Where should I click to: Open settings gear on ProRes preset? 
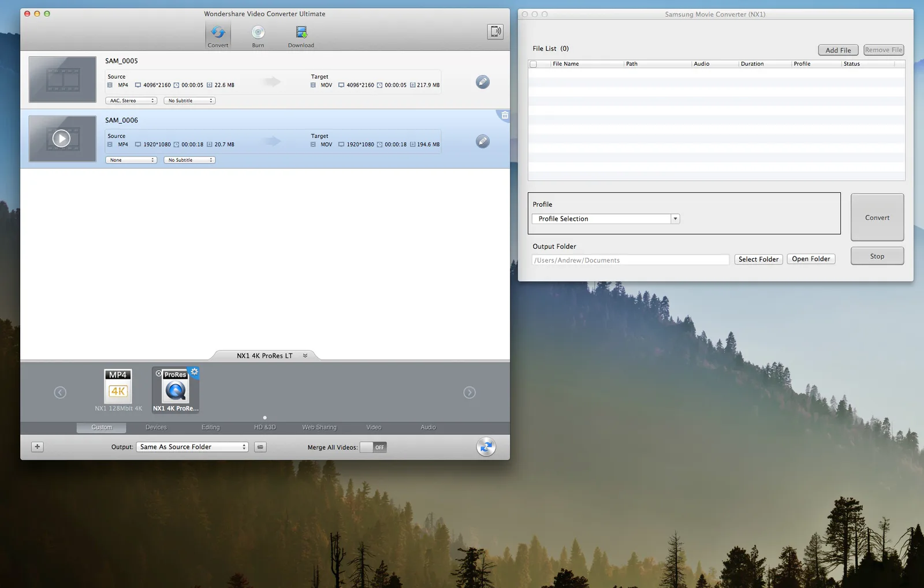tap(195, 372)
